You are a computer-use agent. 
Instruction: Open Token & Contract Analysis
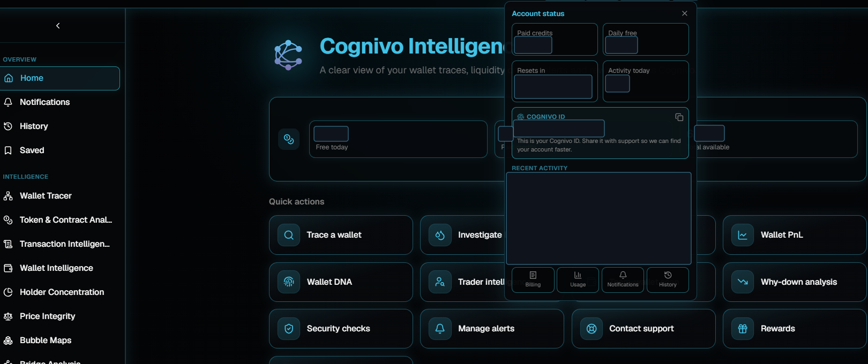pos(59,220)
